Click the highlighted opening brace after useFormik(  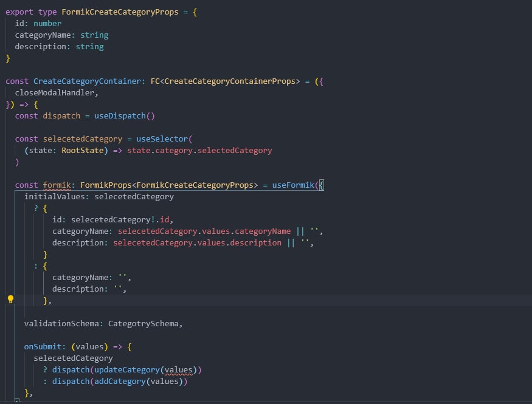tap(321, 185)
